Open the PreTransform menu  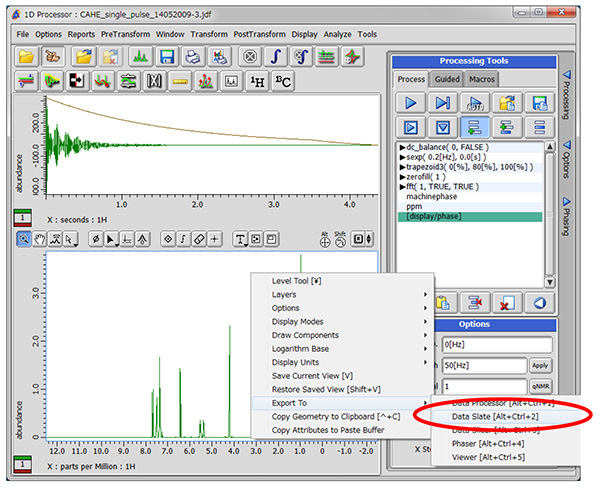point(125,34)
